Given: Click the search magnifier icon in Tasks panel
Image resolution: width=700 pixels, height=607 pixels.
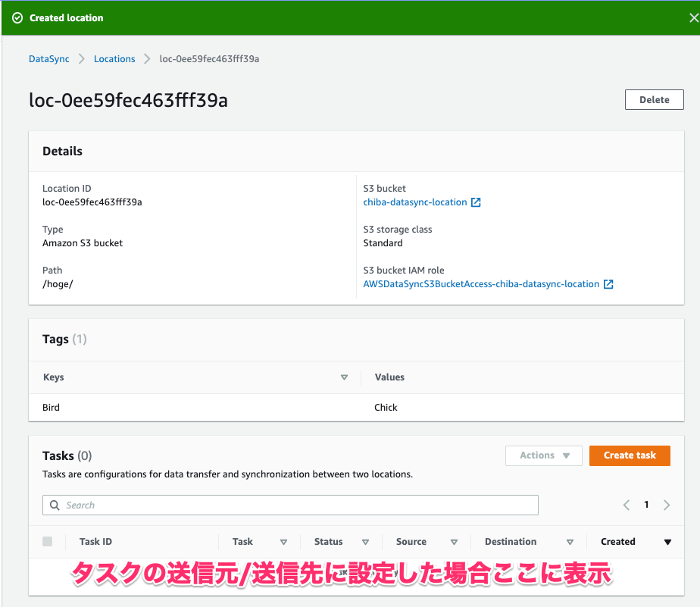Looking at the screenshot, I should click(x=54, y=505).
